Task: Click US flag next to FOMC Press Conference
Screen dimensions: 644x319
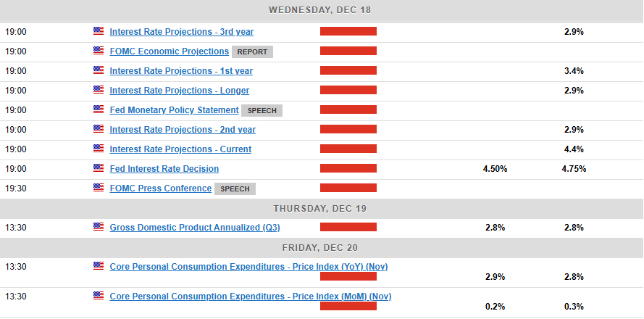Action: pyautogui.click(x=99, y=188)
